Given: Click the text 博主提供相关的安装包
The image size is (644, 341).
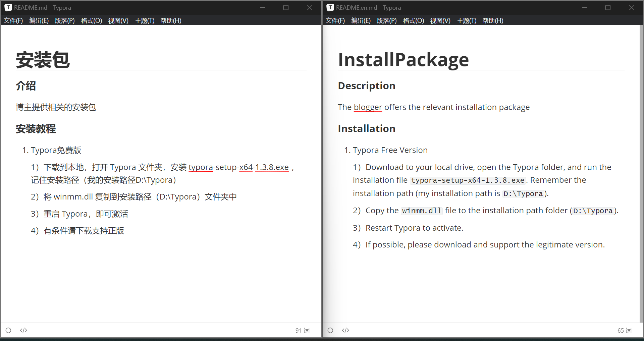Looking at the screenshot, I should (x=56, y=107).
